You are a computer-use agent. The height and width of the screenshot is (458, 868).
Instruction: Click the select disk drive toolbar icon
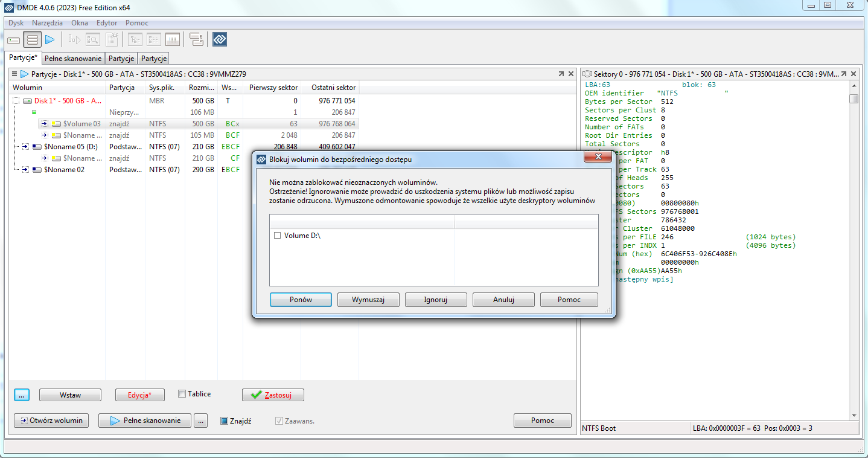(13, 40)
